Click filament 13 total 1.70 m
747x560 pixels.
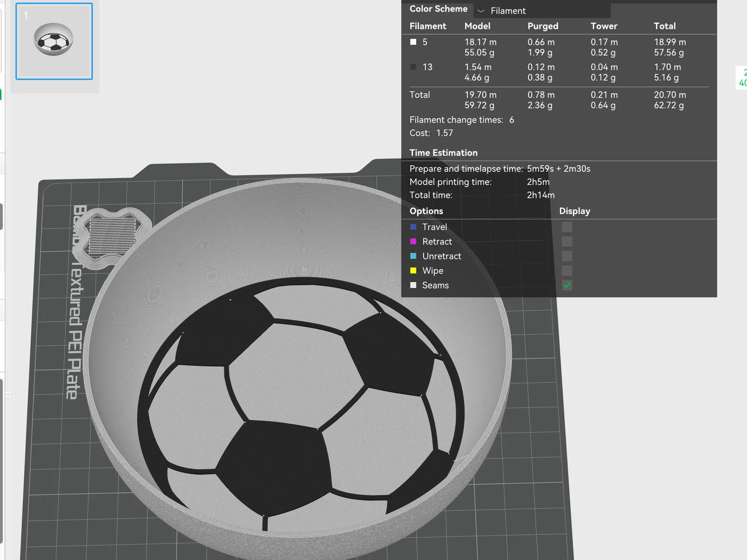[668, 67]
